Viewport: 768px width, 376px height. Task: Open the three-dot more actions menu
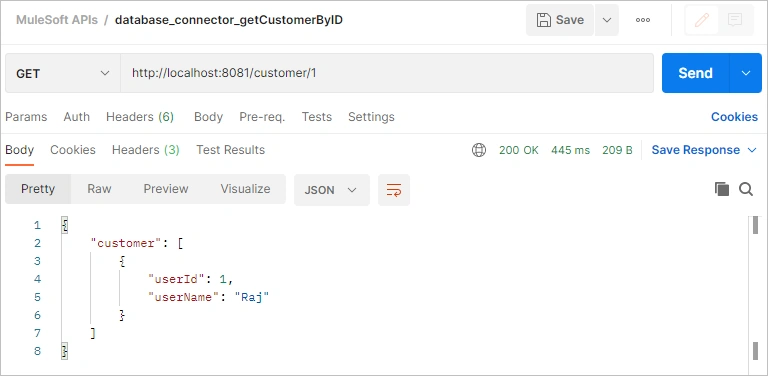(x=643, y=20)
